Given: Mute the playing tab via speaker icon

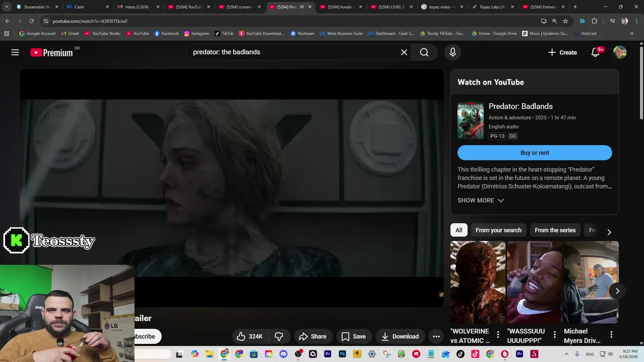Looking at the screenshot, I should (x=302, y=7).
